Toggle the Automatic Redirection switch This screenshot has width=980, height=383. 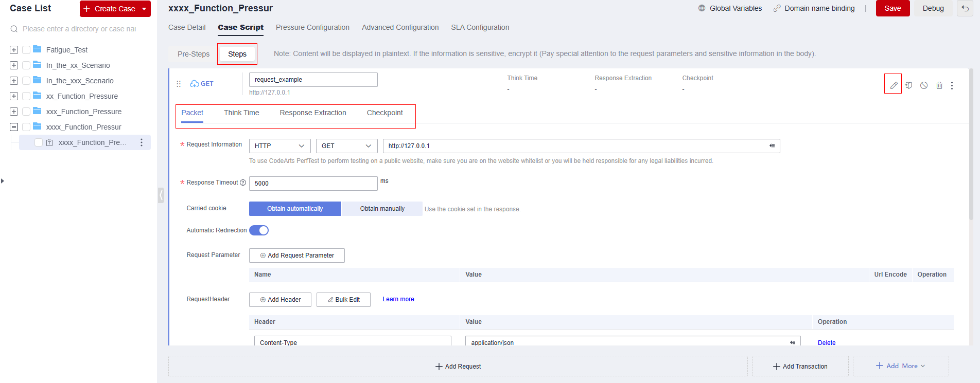259,230
